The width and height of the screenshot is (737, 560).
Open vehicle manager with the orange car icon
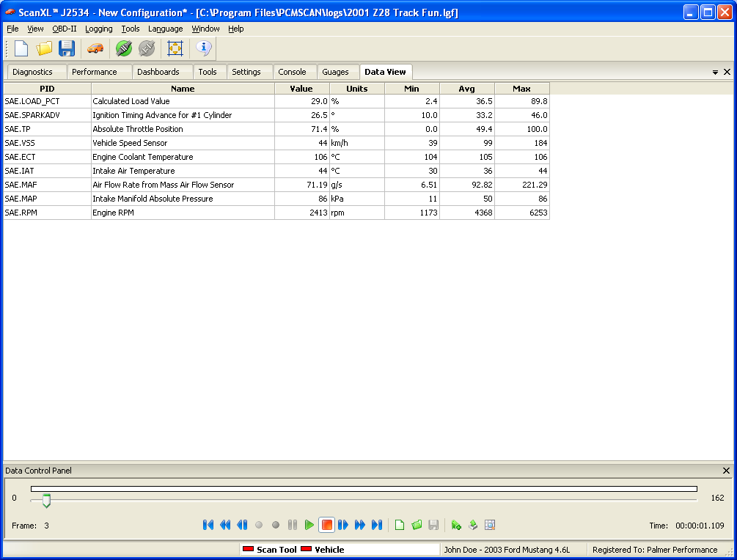[x=95, y=48]
